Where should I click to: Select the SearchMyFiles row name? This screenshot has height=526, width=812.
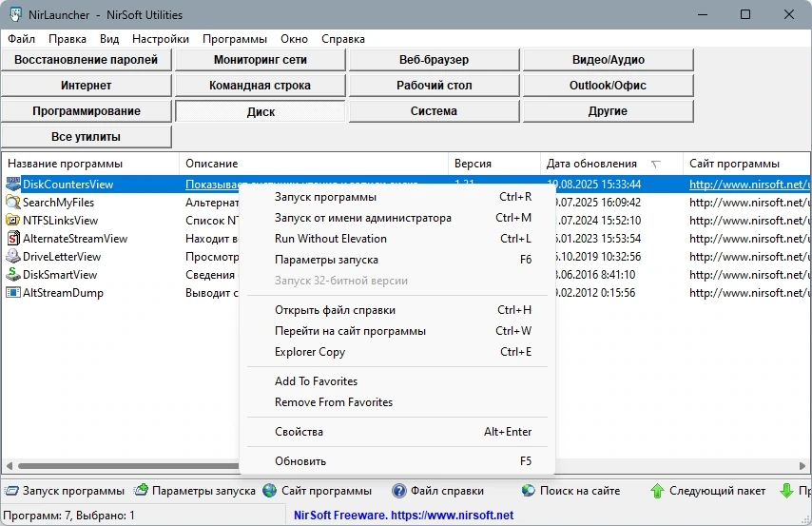click(x=59, y=202)
